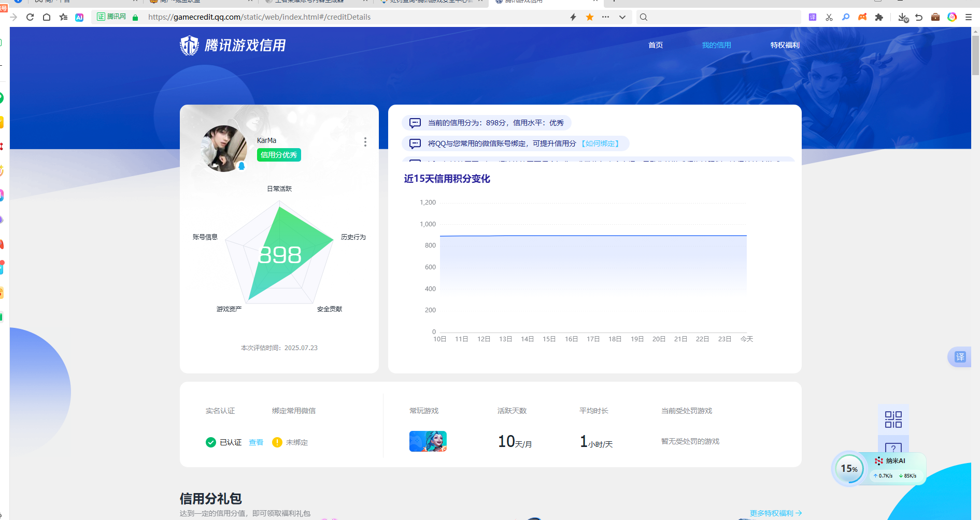Click the 15% memory accelerator ball

click(x=849, y=469)
